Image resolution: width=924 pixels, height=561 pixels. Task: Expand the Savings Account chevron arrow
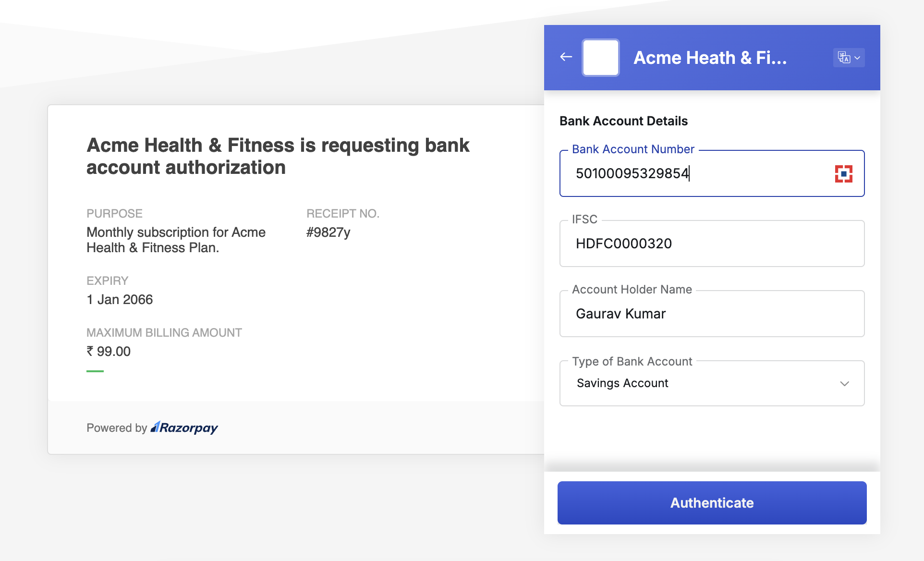coord(845,384)
